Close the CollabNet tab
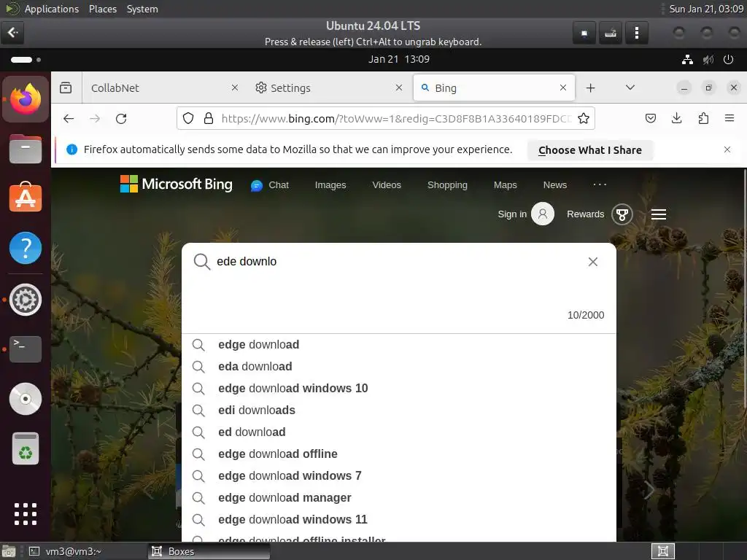This screenshot has width=747, height=560. 234,87
